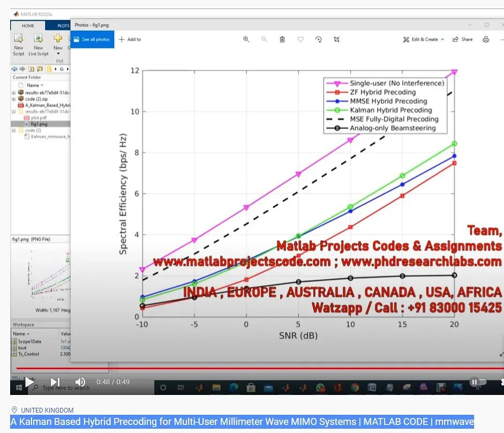Click Add to in Photos toolbar
504x433 pixels.
point(130,39)
